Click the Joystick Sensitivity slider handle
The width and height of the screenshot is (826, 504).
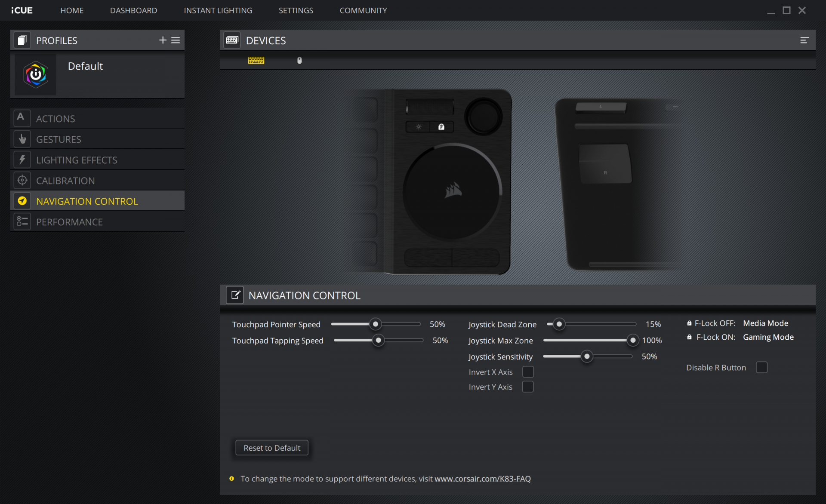[x=587, y=356]
